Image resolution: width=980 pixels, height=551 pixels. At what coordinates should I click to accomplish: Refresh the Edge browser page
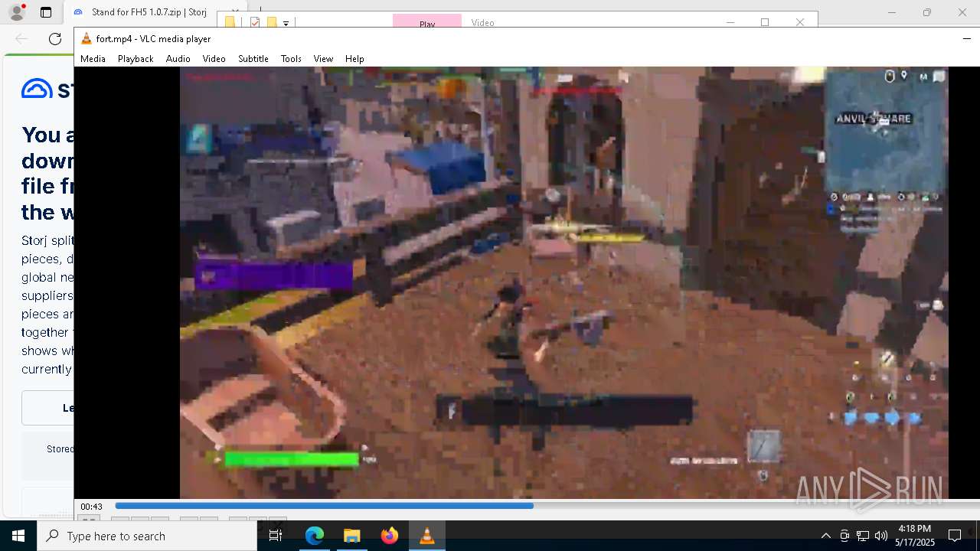[x=55, y=39]
